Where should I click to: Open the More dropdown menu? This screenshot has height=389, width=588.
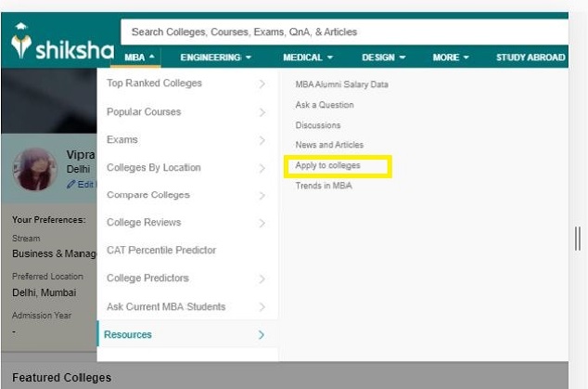(x=451, y=58)
